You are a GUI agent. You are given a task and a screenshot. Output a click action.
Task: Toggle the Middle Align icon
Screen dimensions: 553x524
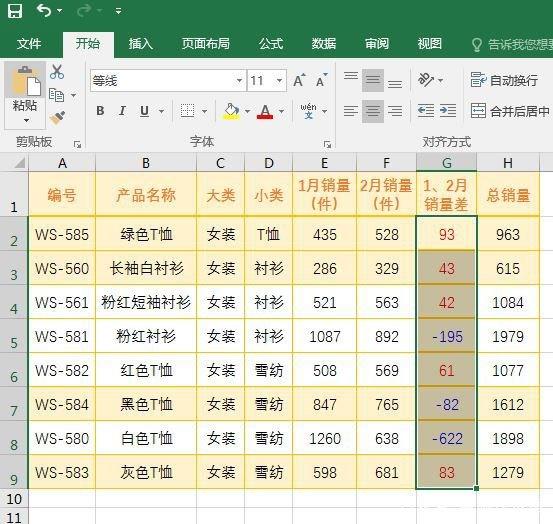pyautogui.click(x=373, y=80)
